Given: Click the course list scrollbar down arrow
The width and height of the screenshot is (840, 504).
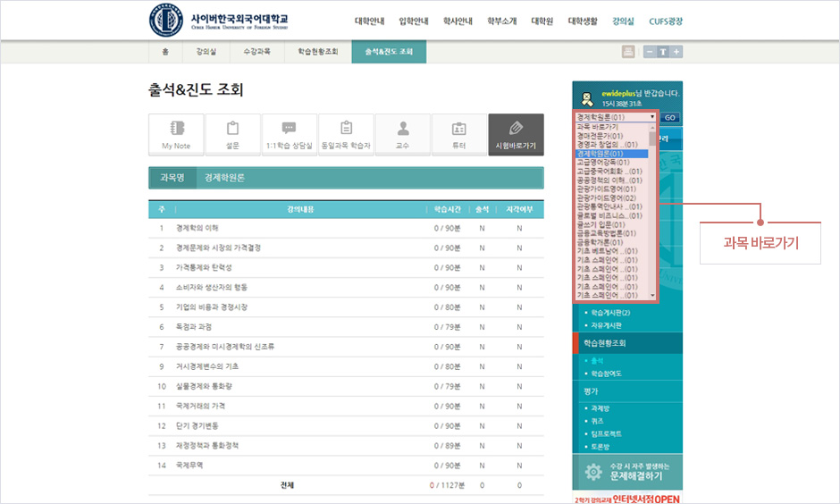Looking at the screenshot, I should 653,295.
